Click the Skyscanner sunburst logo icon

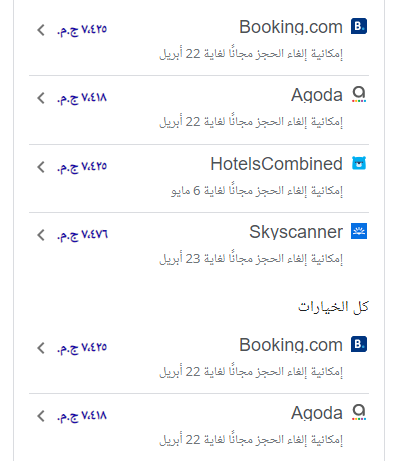[359, 231]
